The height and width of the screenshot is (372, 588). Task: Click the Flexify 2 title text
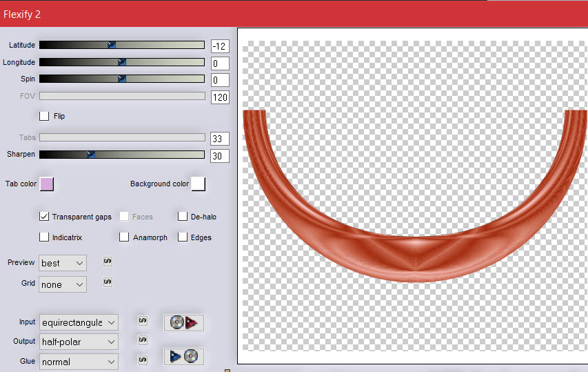coord(22,14)
